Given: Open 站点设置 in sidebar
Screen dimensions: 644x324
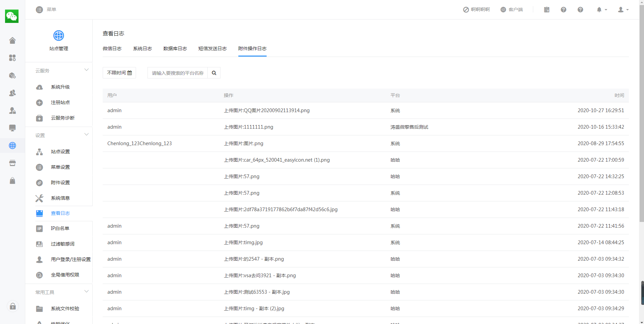Looking at the screenshot, I should point(60,152).
